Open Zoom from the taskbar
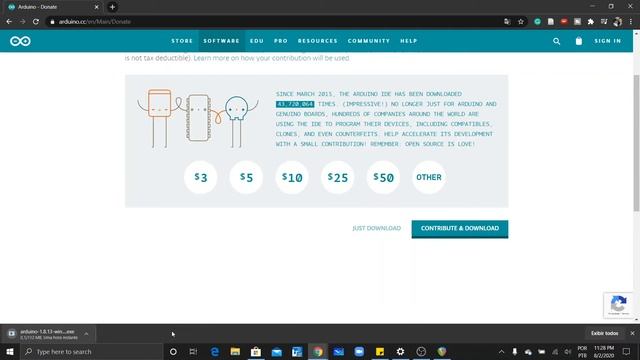This screenshot has height=360, width=640. [x=359, y=351]
